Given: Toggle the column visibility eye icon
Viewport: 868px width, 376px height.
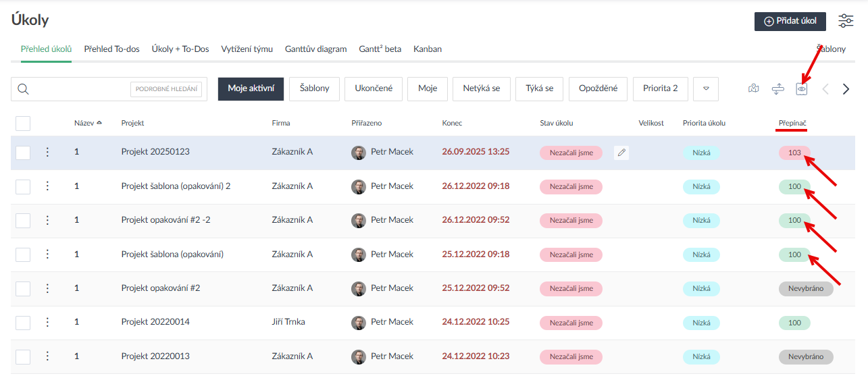Looking at the screenshot, I should (x=802, y=89).
